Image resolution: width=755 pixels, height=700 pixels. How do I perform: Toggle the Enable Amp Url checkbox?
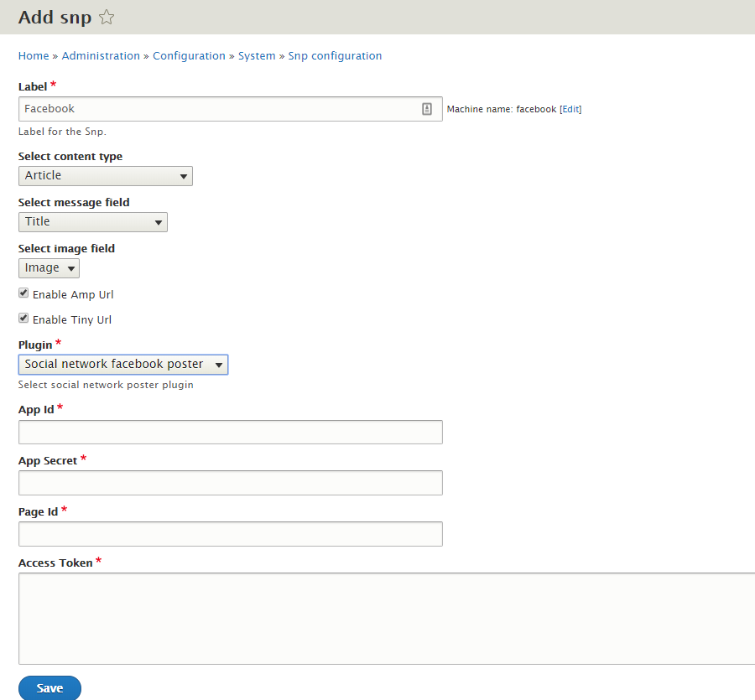pyautogui.click(x=24, y=293)
